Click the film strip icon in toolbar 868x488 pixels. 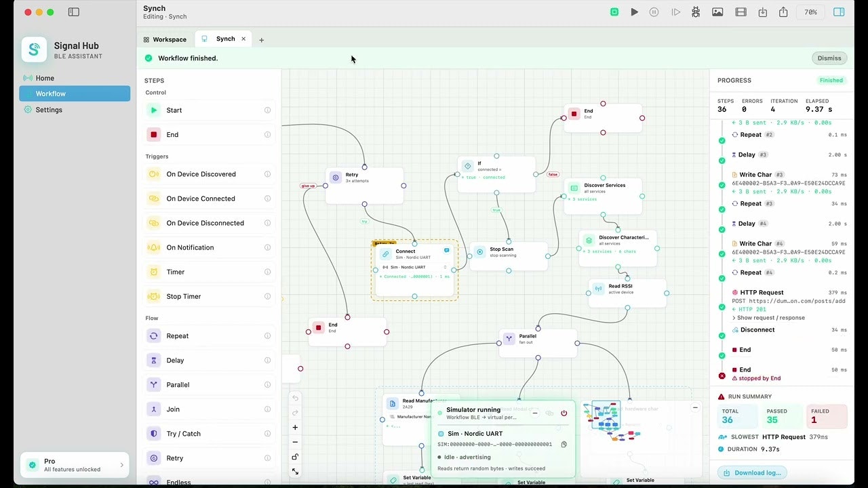click(741, 12)
